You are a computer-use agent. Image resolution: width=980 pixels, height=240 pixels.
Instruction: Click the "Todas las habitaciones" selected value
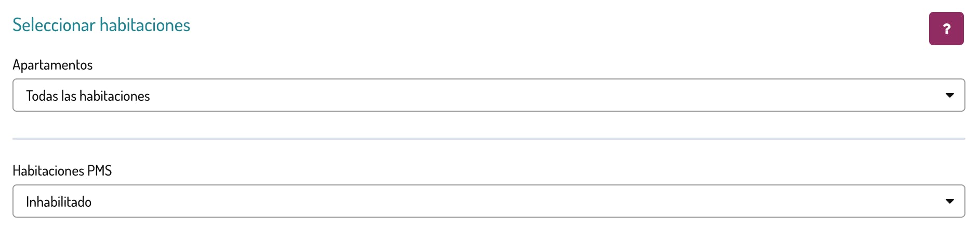(x=88, y=96)
